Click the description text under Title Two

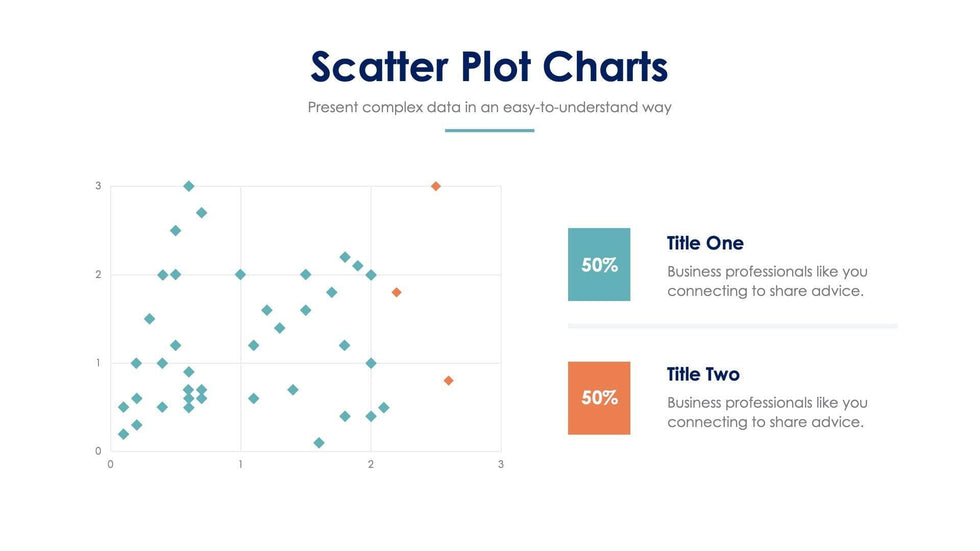tap(767, 412)
